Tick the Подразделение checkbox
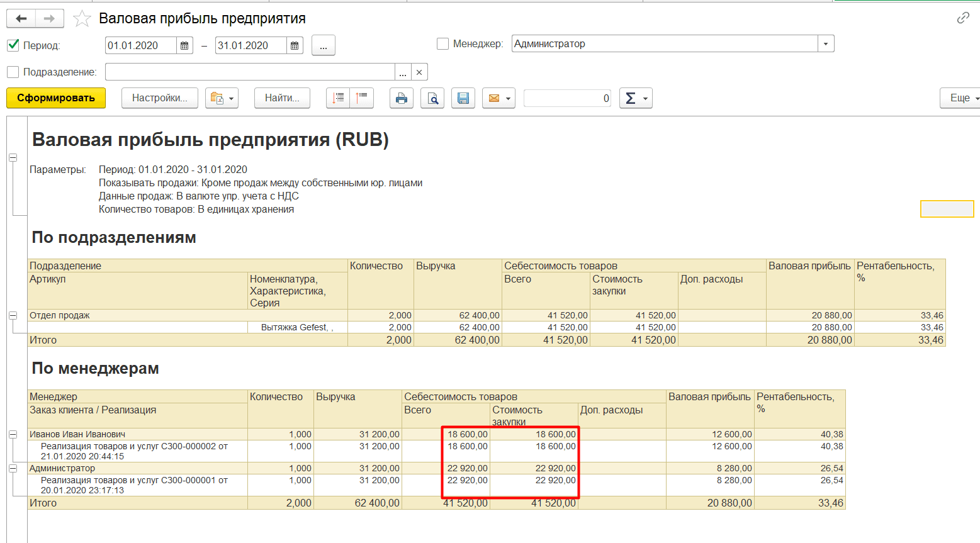This screenshot has height=543, width=980. (13, 72)
